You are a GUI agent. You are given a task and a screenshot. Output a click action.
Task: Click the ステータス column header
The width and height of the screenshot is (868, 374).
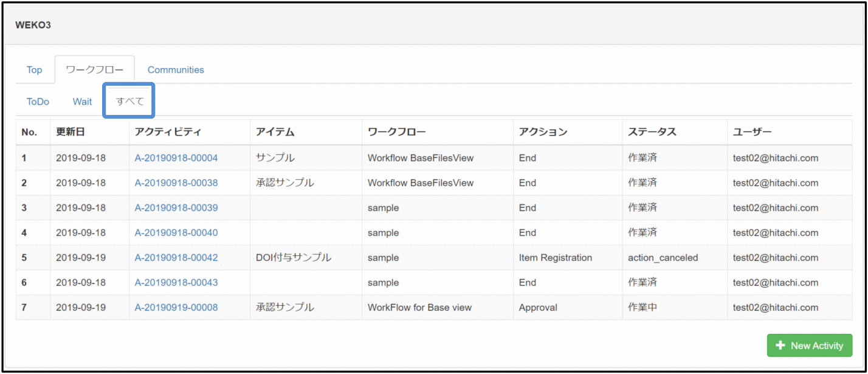(x=652, y=132)
